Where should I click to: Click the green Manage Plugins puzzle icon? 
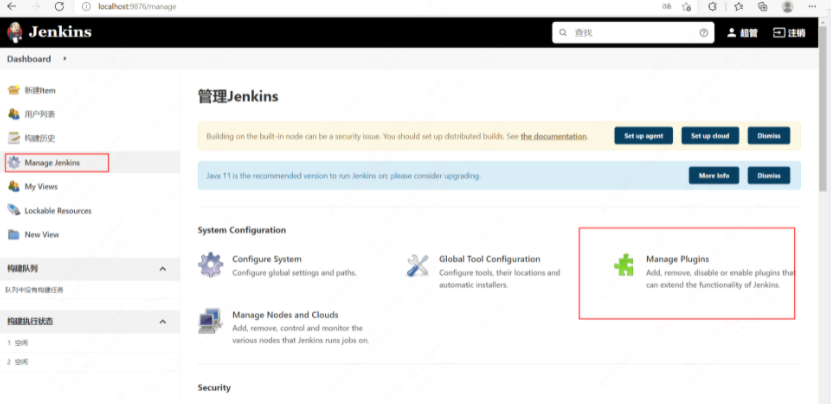[x=624, y=265]
